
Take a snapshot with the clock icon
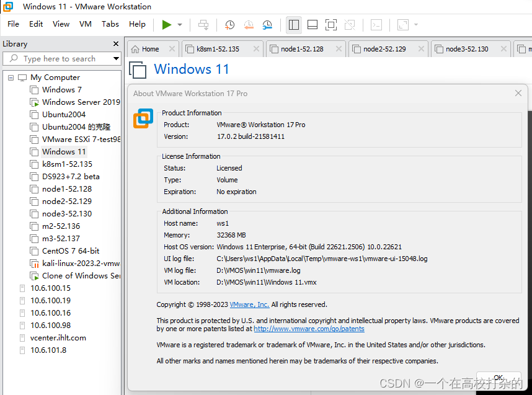point(229,25)
